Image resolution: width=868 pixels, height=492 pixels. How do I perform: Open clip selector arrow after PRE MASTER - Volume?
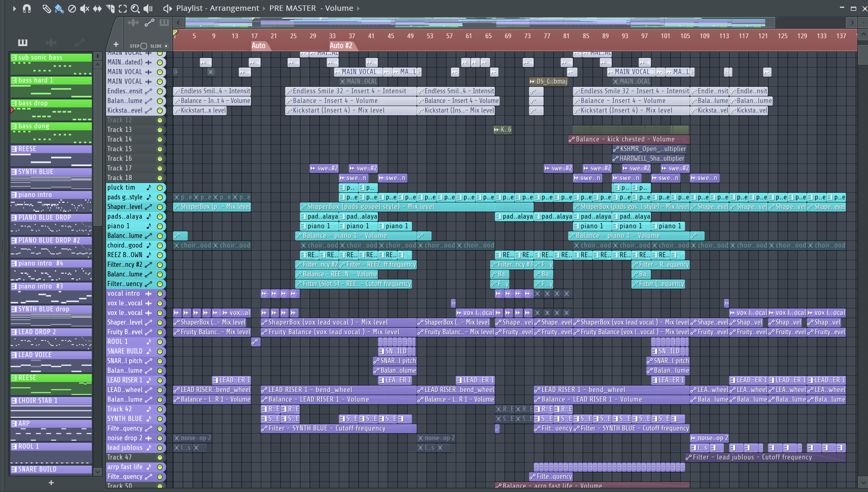click(x=358, y=8)
